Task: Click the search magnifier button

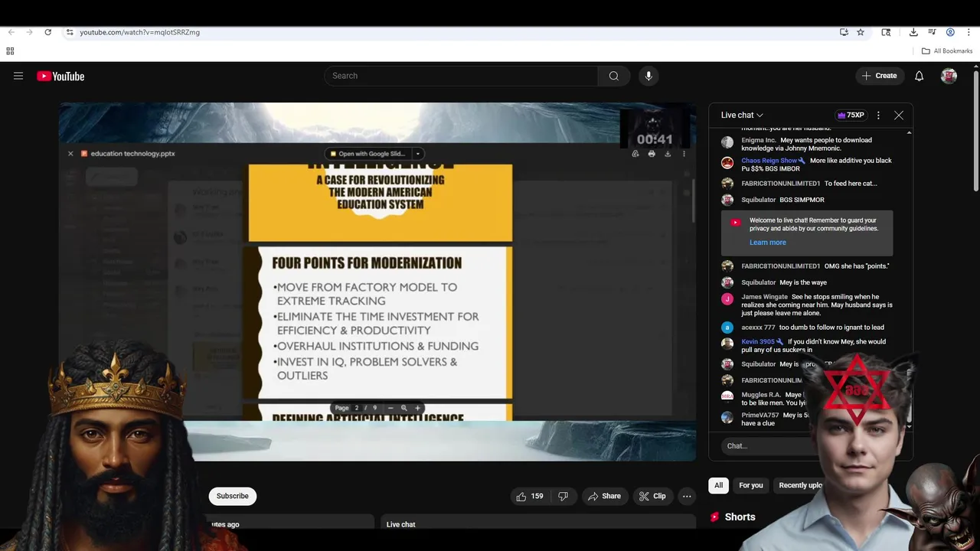Action: pyautogui.click(x=613, y=76)
